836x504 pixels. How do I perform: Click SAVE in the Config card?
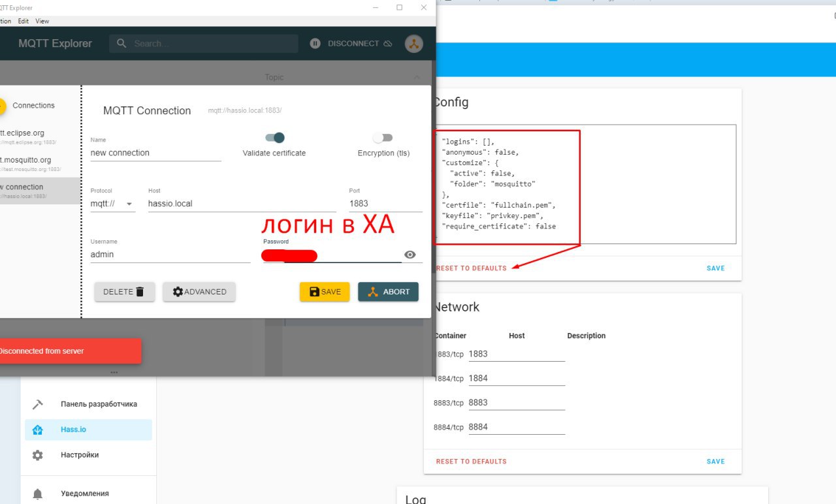[x=716, y=268]
